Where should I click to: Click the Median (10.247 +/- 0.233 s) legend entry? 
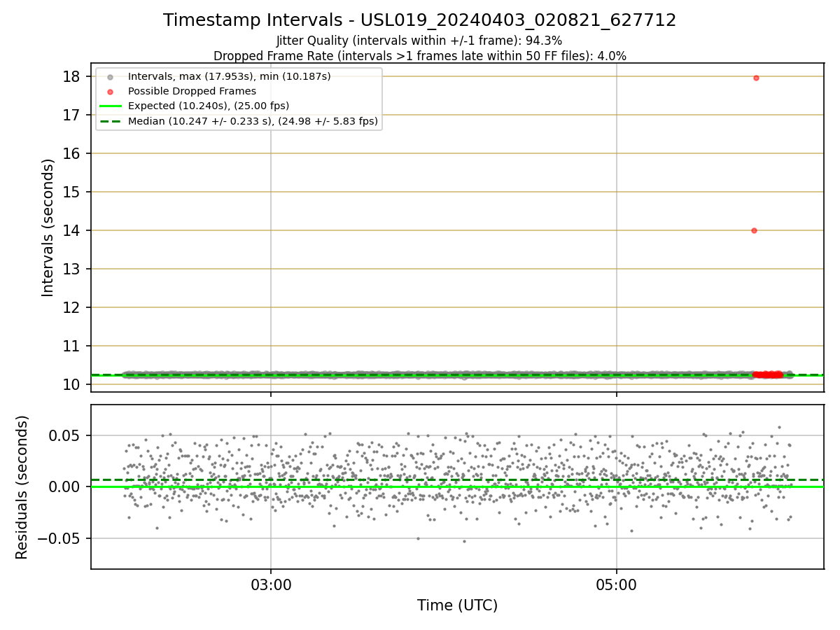coord(253,121)
